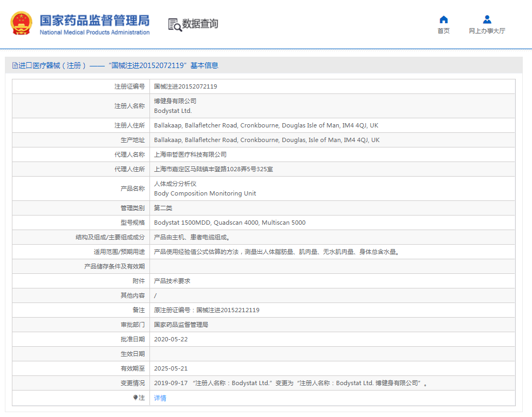This screenshot has width=532, height=417.
Task: Click the 其他内容 row label
Action: [133, 295]
